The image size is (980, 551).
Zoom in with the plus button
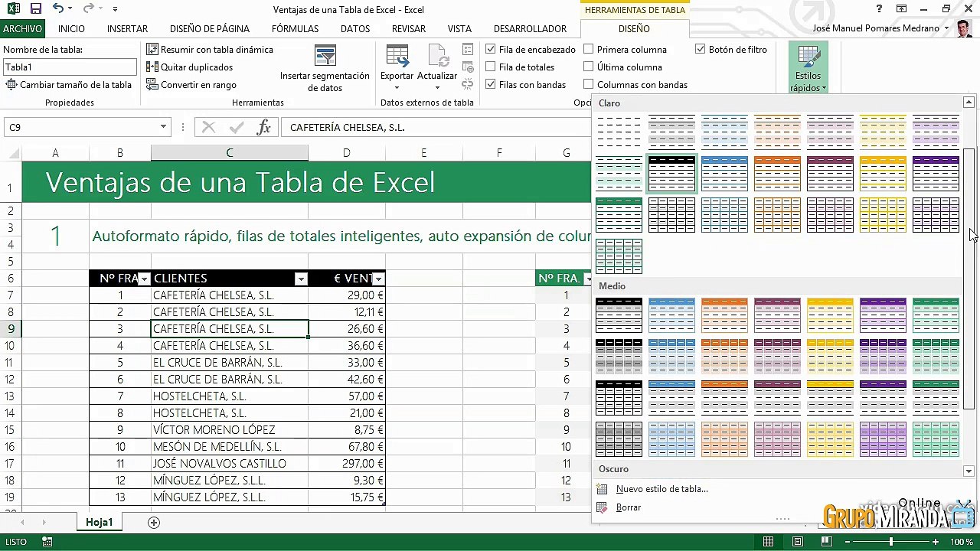click(x=936, y=542)
